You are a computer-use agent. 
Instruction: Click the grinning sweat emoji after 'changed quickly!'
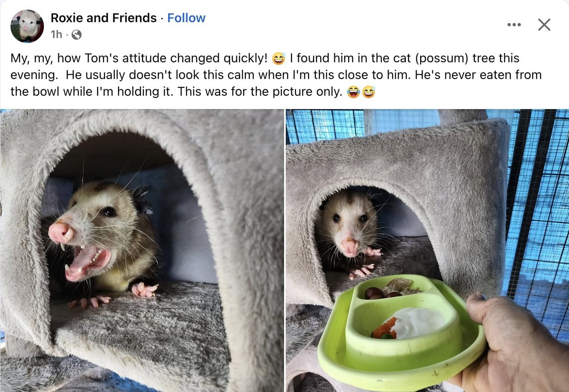[x=278, y=59]
